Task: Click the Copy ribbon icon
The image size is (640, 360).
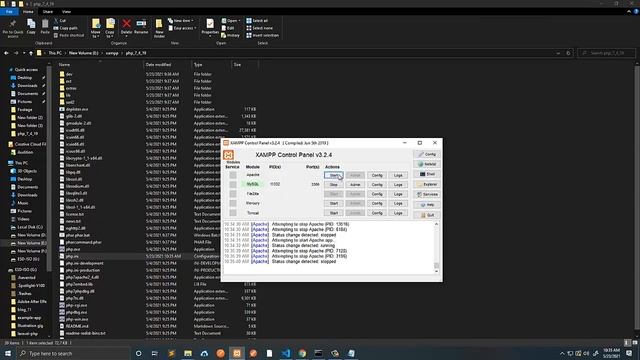Action: (x=31, y=27)
